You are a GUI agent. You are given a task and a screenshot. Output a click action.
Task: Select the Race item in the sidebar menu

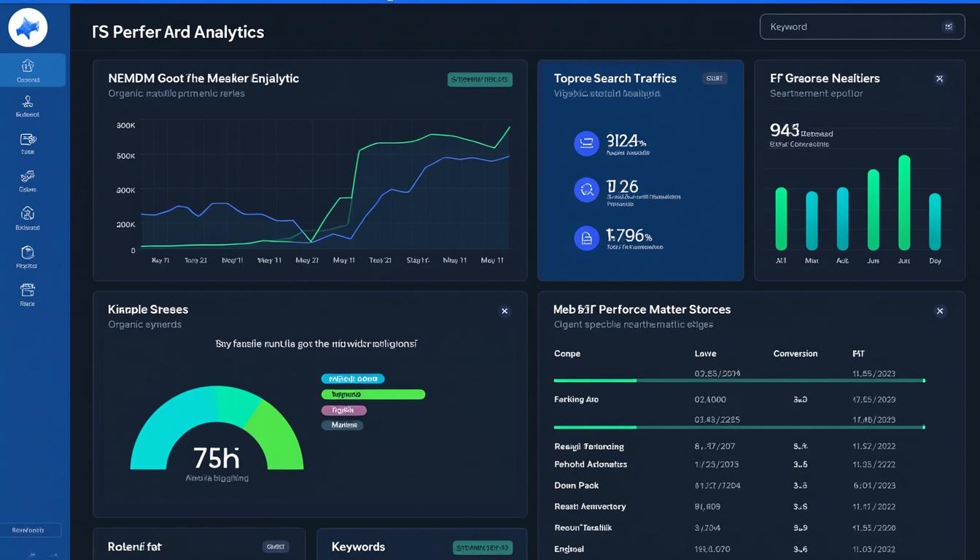(x=27, y=294)
